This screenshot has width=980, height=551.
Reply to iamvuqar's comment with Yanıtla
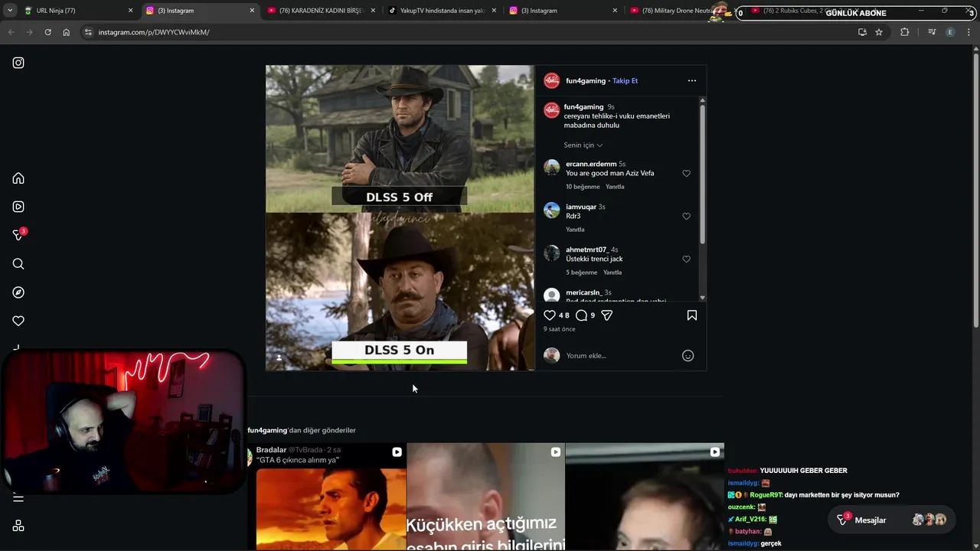click(x=575, y=230)
